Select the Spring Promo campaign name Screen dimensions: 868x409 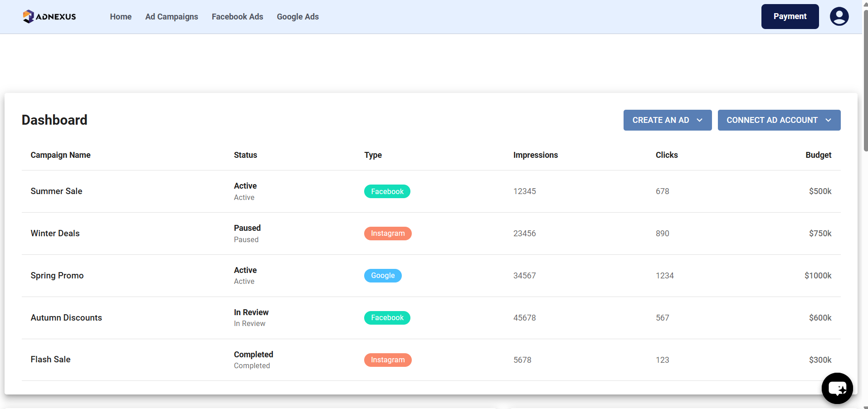pyautogui.click(x=57, y=276)
